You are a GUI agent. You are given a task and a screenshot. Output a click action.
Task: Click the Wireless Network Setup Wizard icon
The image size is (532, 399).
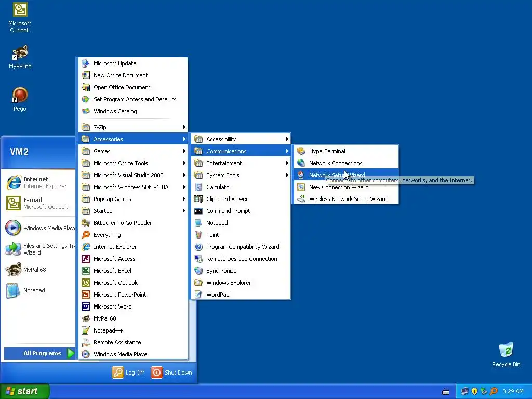tap(301, 199)
